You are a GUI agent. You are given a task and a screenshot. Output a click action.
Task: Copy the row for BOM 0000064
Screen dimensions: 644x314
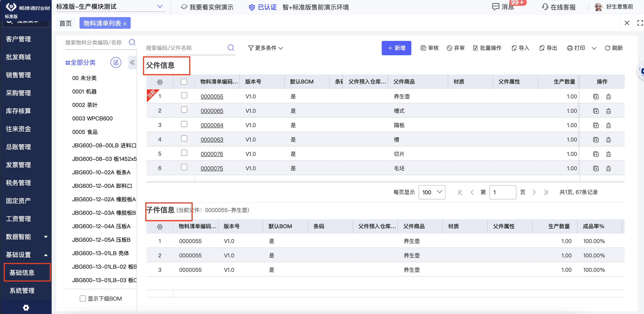click(x=596, y=125)
